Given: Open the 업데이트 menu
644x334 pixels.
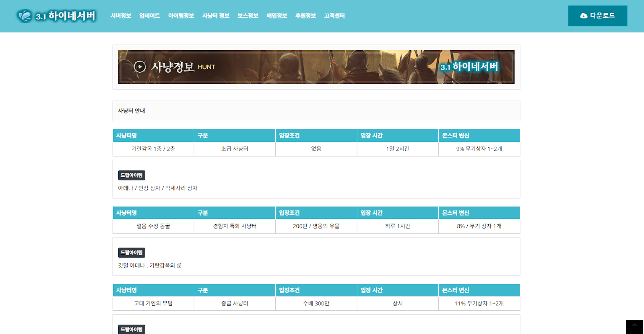Looking at the screenshot, I should tap(149, 16).
